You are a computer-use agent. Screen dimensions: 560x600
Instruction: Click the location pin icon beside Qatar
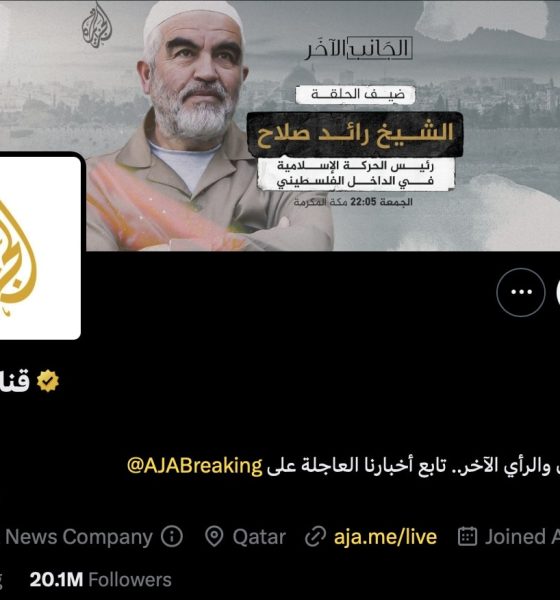(214, 536)
